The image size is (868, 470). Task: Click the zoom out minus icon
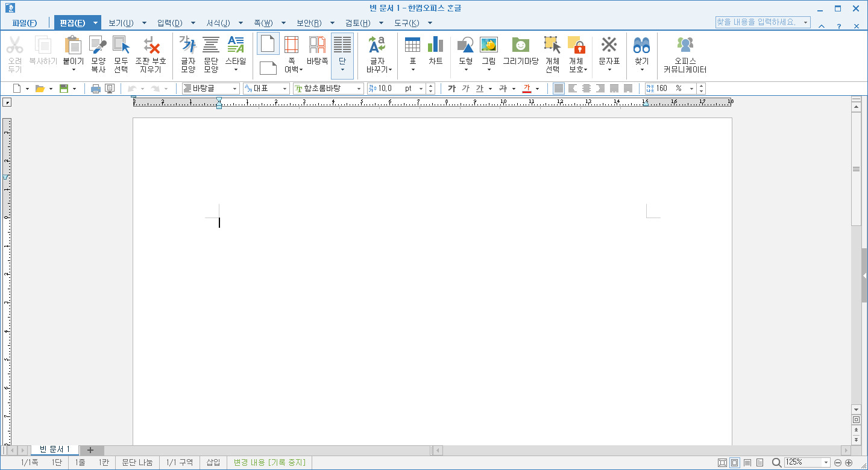837,462
